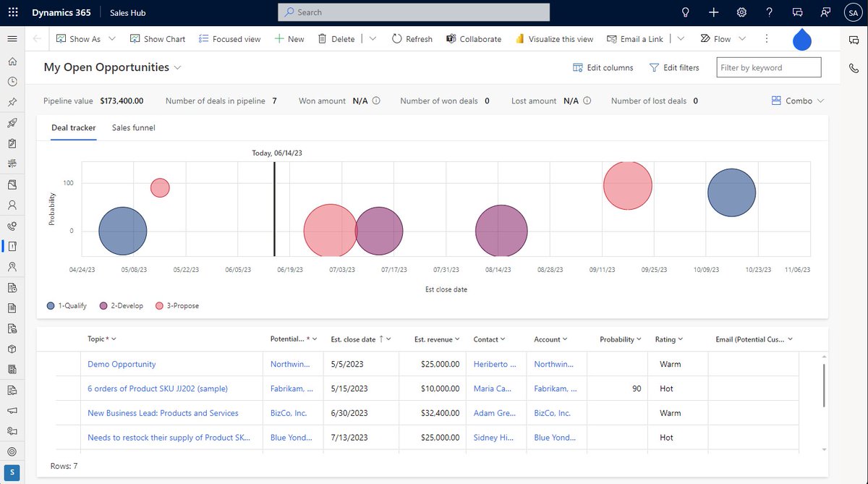The height and width of the screenshot is (484, 868).
Task: Switch to Focused view
Action: pos(229,39)
